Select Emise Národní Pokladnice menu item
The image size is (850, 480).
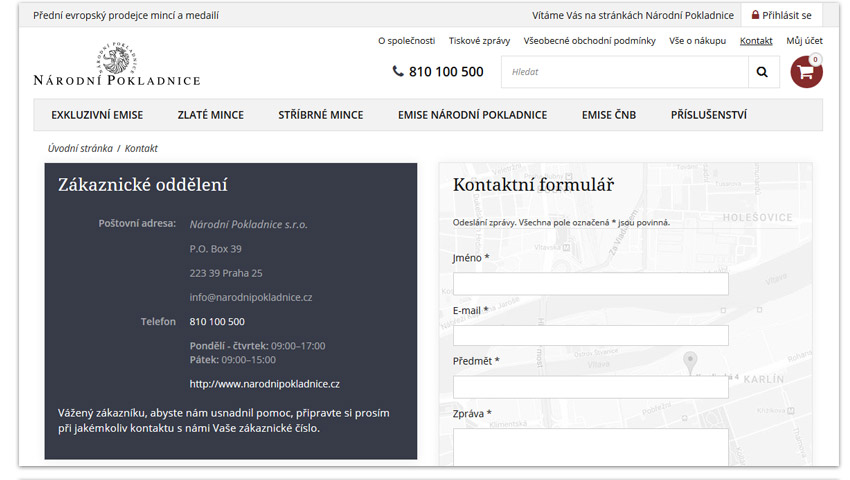point(472,115)
